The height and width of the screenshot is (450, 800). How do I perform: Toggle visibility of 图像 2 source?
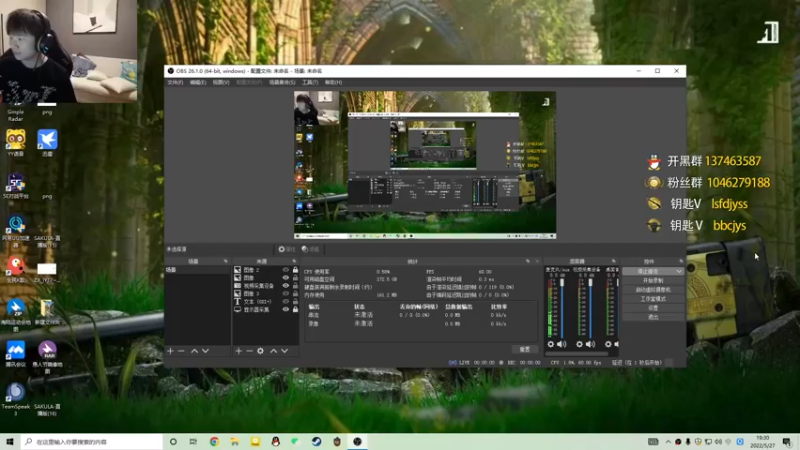[286, 270]
